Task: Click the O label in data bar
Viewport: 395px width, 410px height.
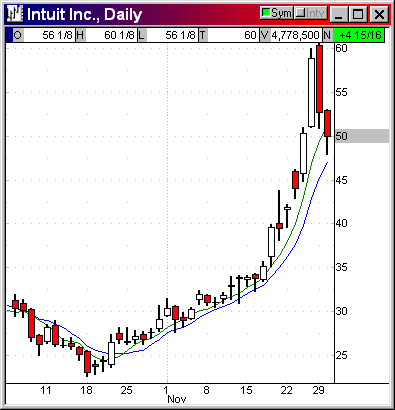Action: (18, 35)
